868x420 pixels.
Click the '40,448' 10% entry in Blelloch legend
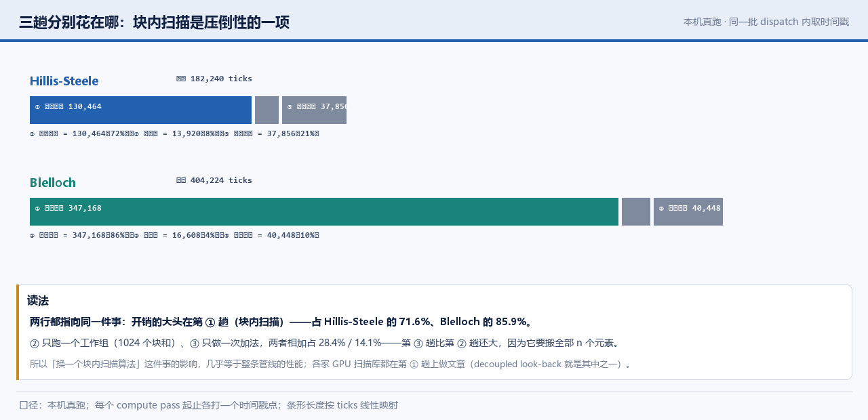(272, 236)
